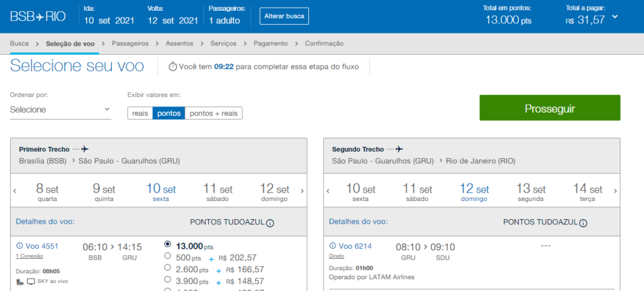Click the green Prosseguir button
Image resolution: width=644 pixels, height=291 pixels.
[x=550, y=108]
